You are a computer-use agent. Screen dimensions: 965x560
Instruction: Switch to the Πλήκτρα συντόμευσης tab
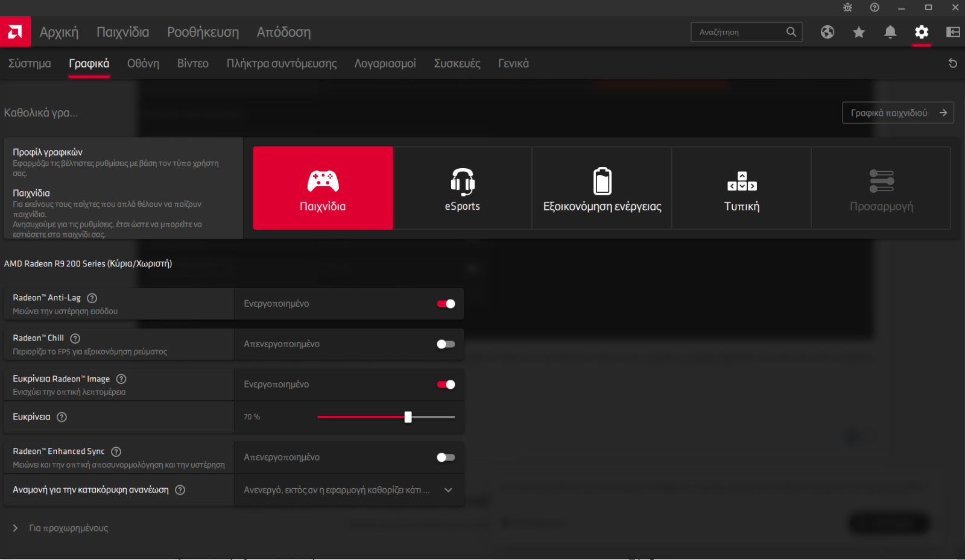click(x=282, y=63)
